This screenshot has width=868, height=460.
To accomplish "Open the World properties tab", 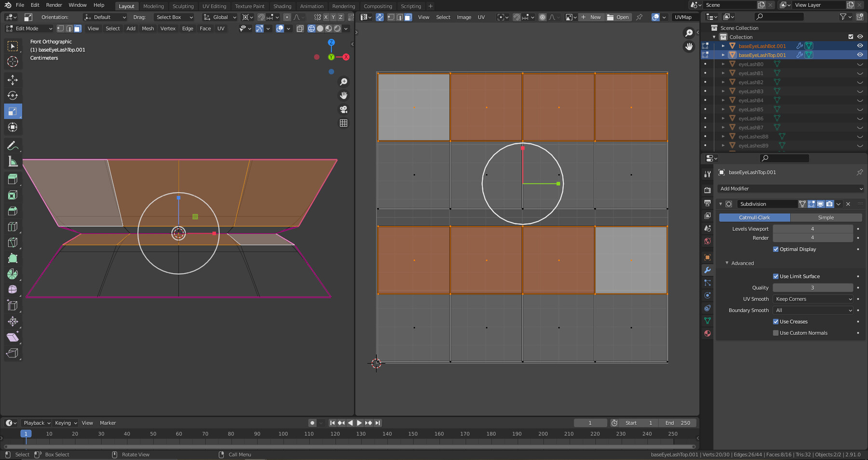I will [x=707, y=241].
